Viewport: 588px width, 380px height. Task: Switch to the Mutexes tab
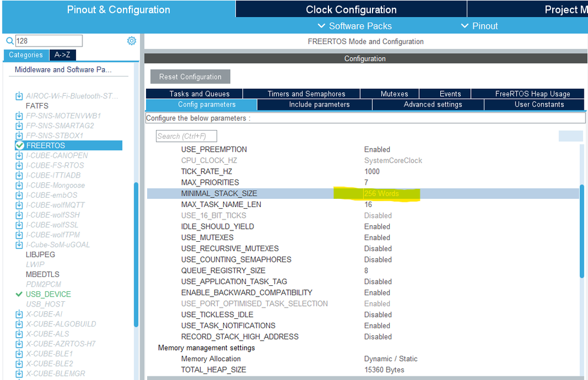tap(390, 94)
